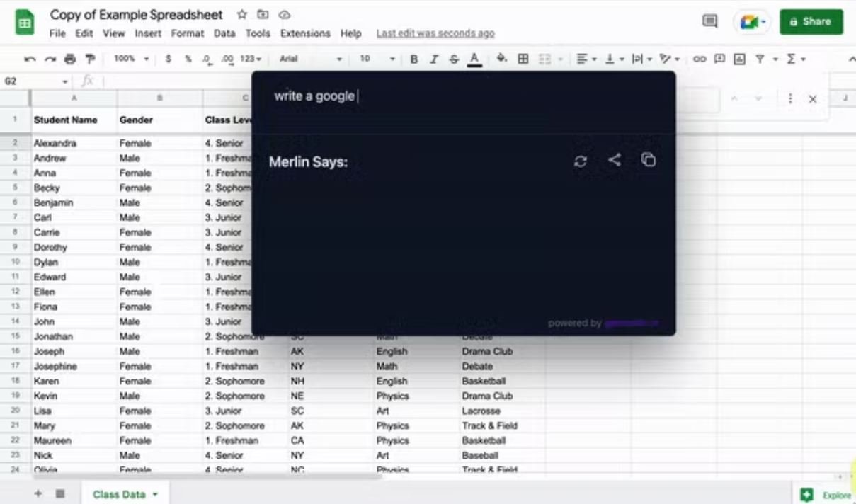
Task: Click the Insert comment icon
Action: (719, 59)
